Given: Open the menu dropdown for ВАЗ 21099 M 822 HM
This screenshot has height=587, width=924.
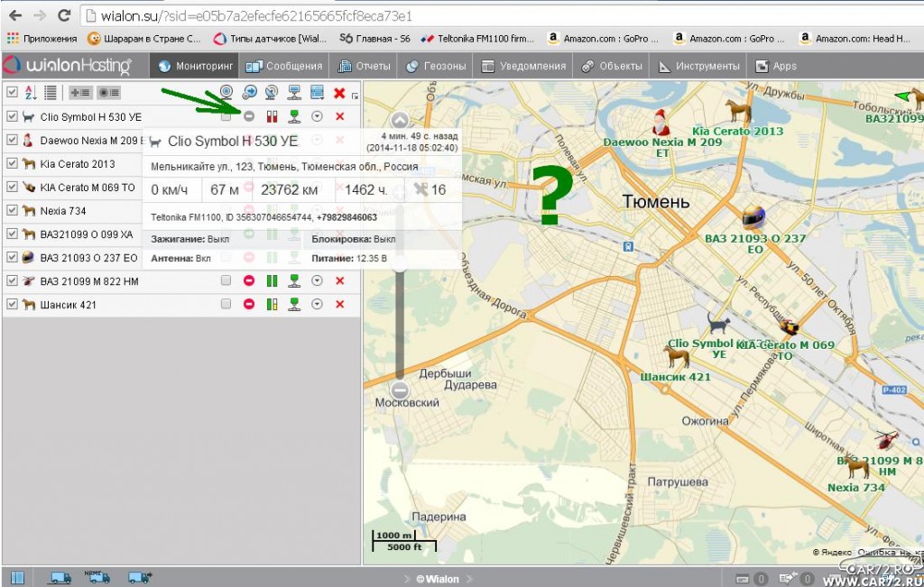Looking at the screenshot, I should (x=317, y=280).
